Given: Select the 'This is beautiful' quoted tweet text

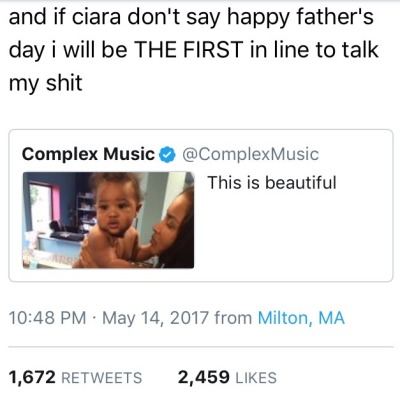Looking at the screenshot, I should click(x=272, y=182).
